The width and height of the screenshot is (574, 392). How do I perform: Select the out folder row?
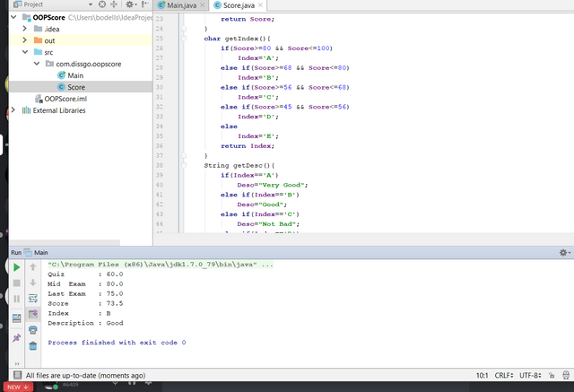(80, 40)
